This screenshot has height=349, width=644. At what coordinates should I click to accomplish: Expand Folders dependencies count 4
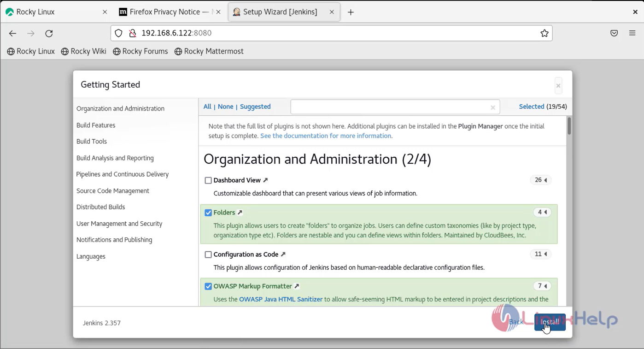(542, 212)
